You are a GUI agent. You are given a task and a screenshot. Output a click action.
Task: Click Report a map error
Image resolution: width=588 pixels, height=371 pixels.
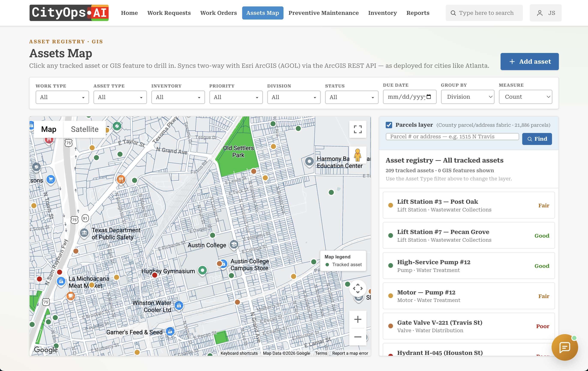coord(350,353)
